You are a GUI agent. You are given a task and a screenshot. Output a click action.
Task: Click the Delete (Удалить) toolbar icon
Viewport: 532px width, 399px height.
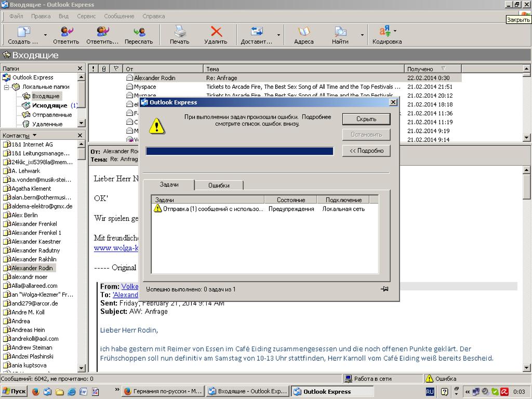click(x=216, y=34)
